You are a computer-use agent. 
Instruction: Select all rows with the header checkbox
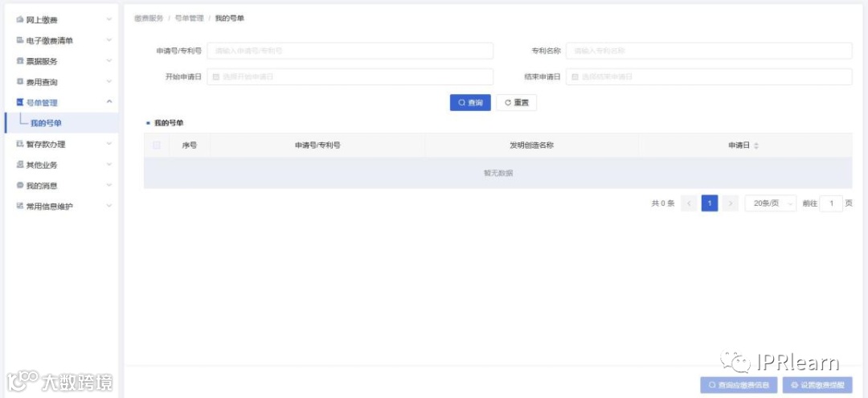tap(157, 145)
